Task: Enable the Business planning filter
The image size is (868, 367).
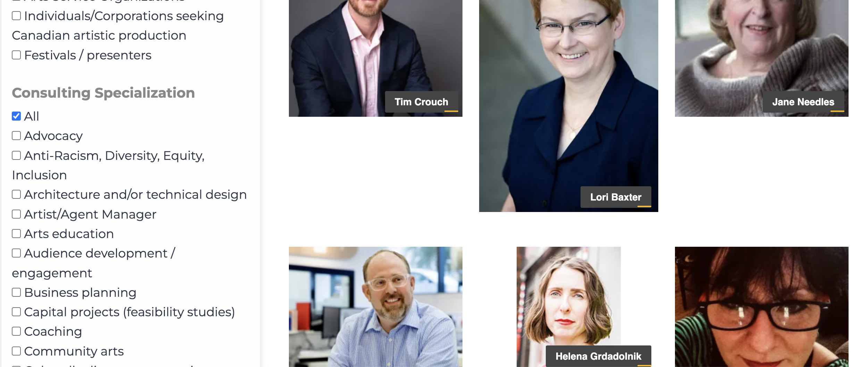Action: coord(16,292)
